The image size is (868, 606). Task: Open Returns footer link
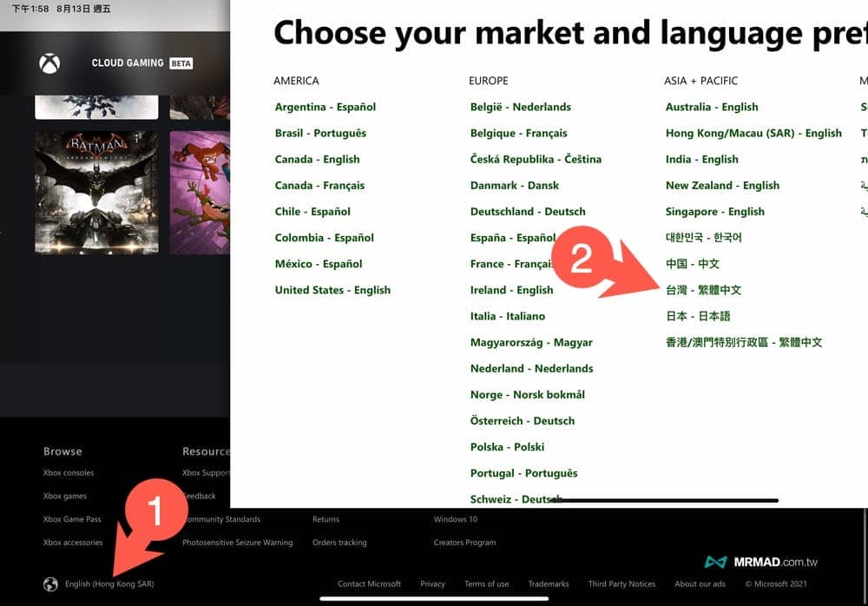click(x=326, y=519)
